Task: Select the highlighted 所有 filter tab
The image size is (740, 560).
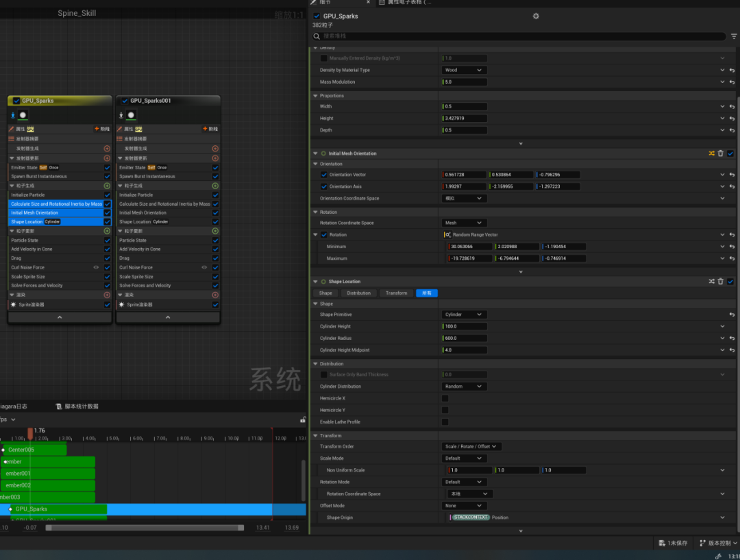Action: (x=427, y=293)
